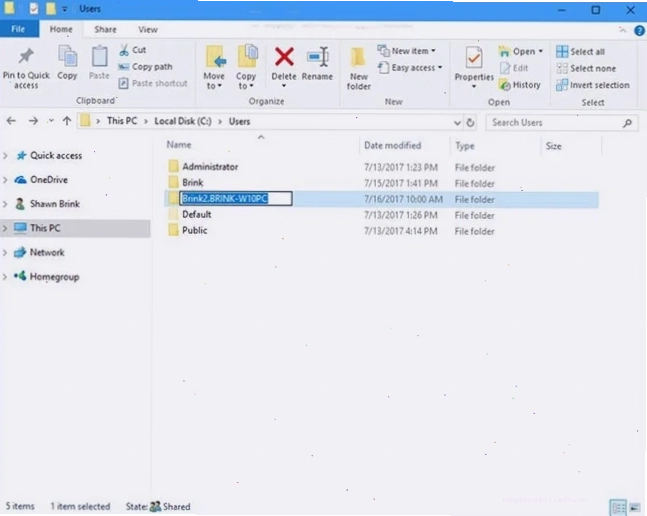This screenshot has width=647, height=516.
Task: Select OneDrive in navigation pane
Action: coord(41,180)
